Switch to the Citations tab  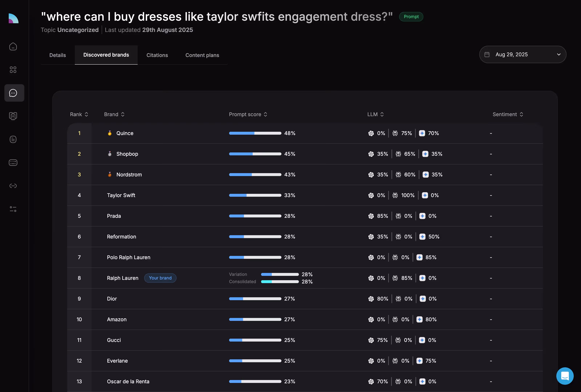tap(157, 55)
